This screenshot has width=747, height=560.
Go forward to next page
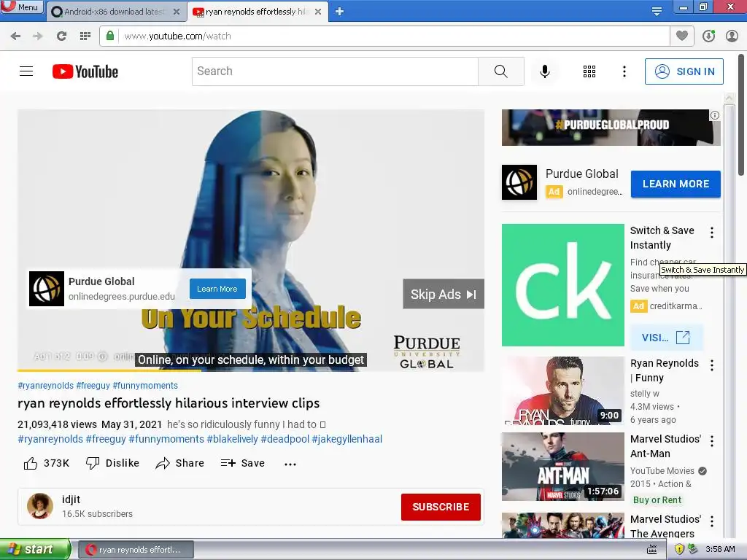click(x=38, y=36)
